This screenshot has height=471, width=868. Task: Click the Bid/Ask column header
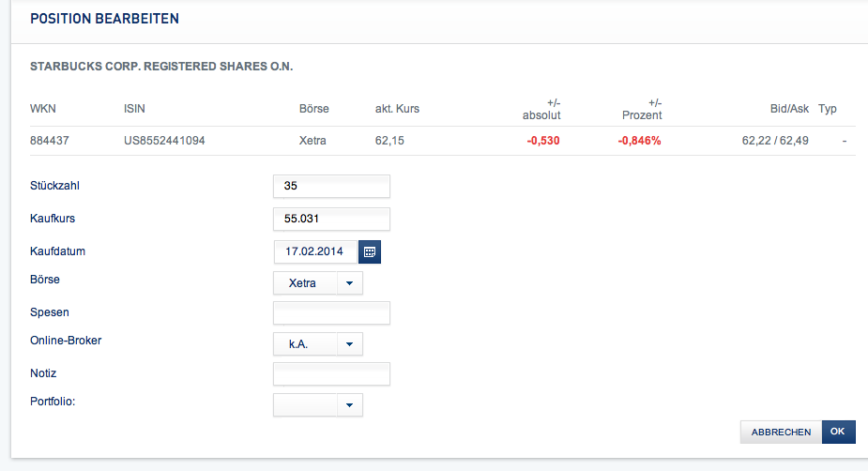point(789,109)
